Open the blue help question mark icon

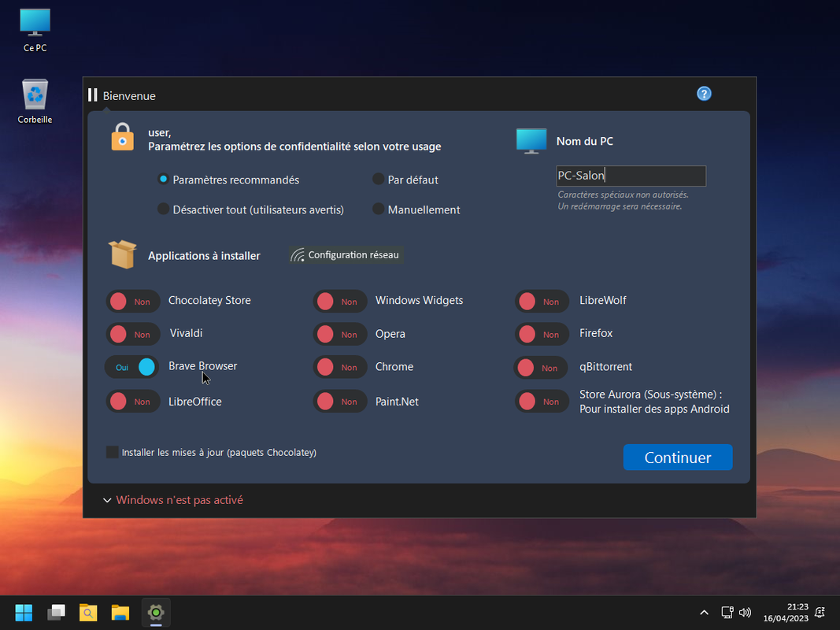704,94
